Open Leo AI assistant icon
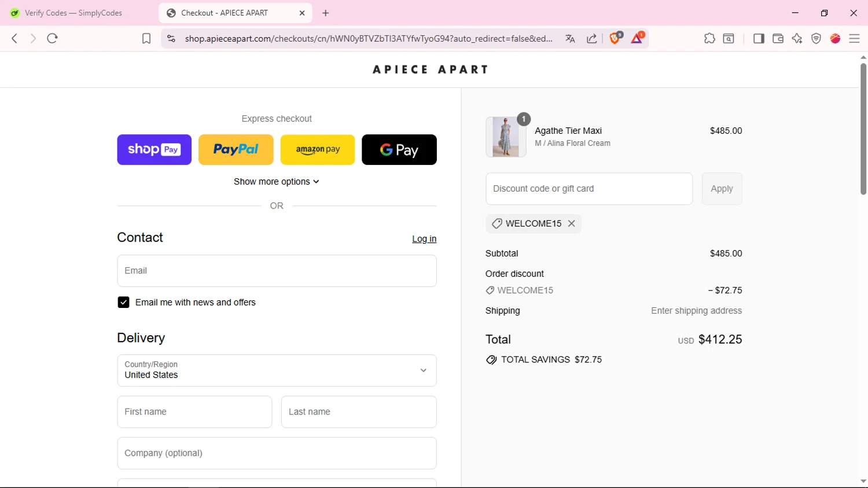The height and width of the screenshot is (488, 868). pos(797,38)
